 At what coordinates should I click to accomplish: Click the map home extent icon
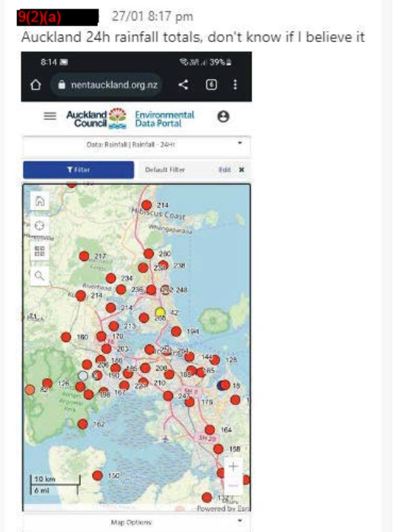tap(39, 201)
